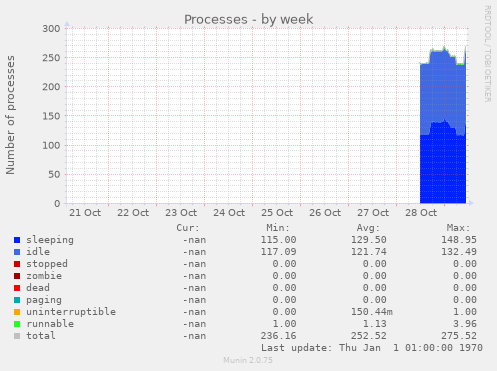The height and width of the screenshot is (371, 497).
Task: Click the '24 Oct' x-axis label
Action: [229, 213]
